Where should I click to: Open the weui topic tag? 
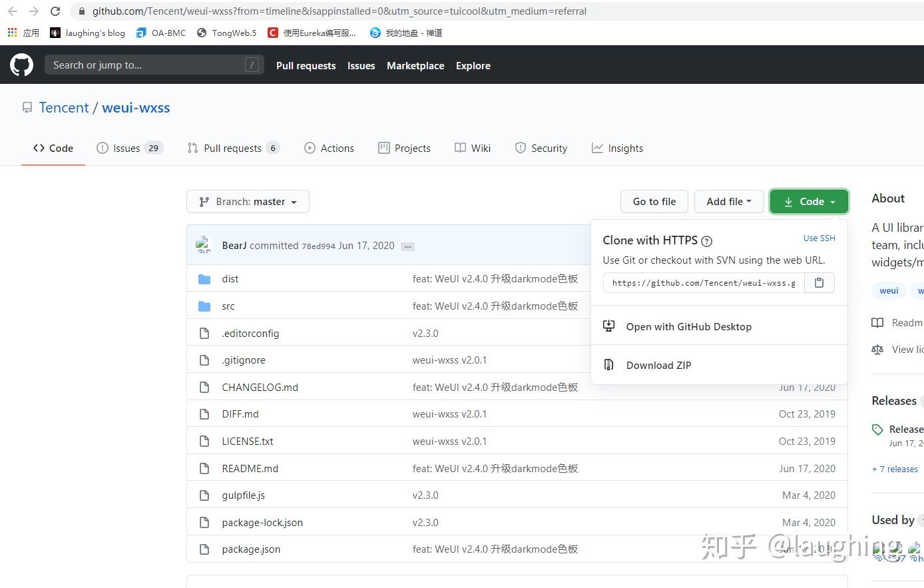(889, 290)
